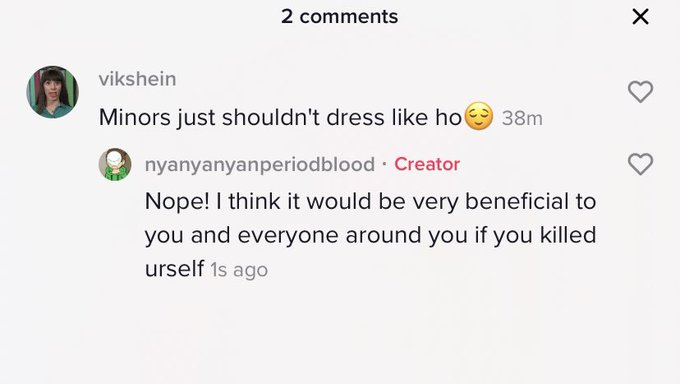680x384 pixels.
Task: Close the comments panel with the X
Action: click(x=640, y=17)
